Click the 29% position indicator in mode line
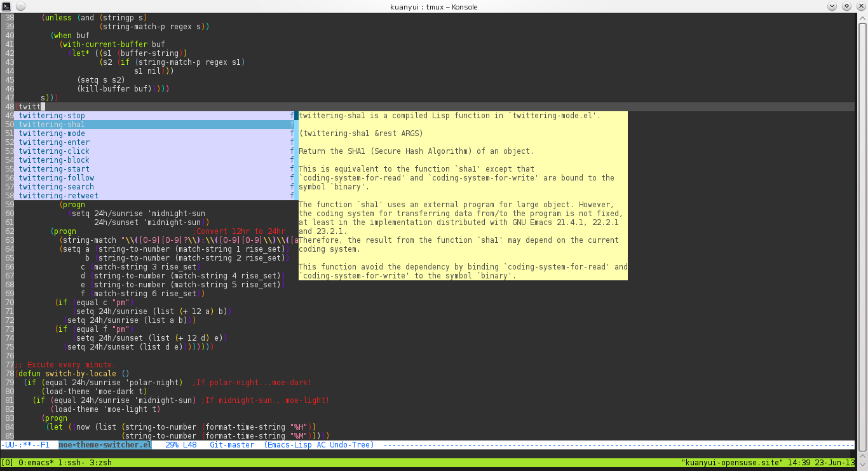 [x=172, y=445]
